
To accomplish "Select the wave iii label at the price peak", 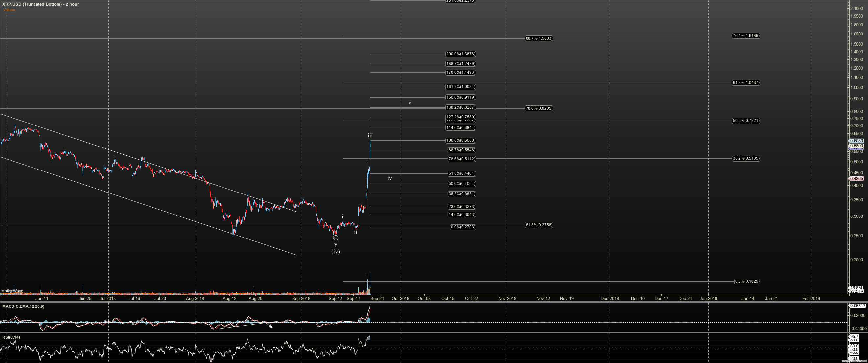I will point(370,136).
